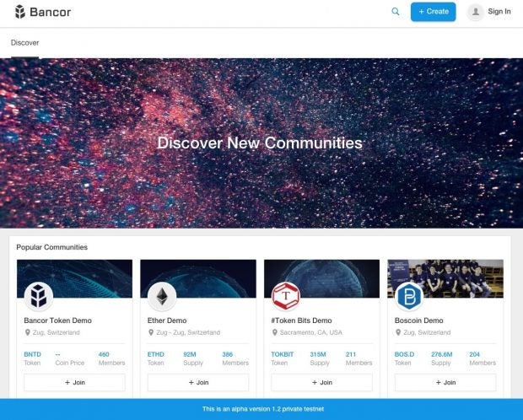523x420 pixels.
Task: Click the Bancor logo icon
Action: 20,12
